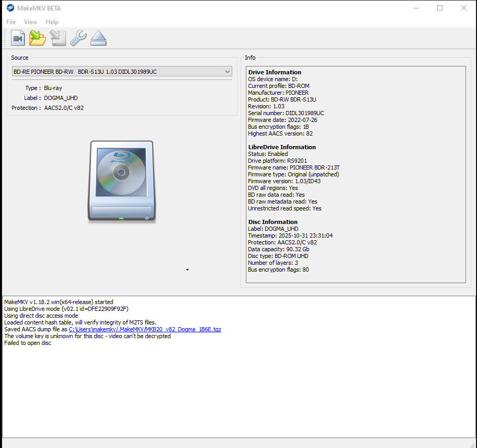Open the File menu
This screenshot has height=448, width=477.
(10, 21)
